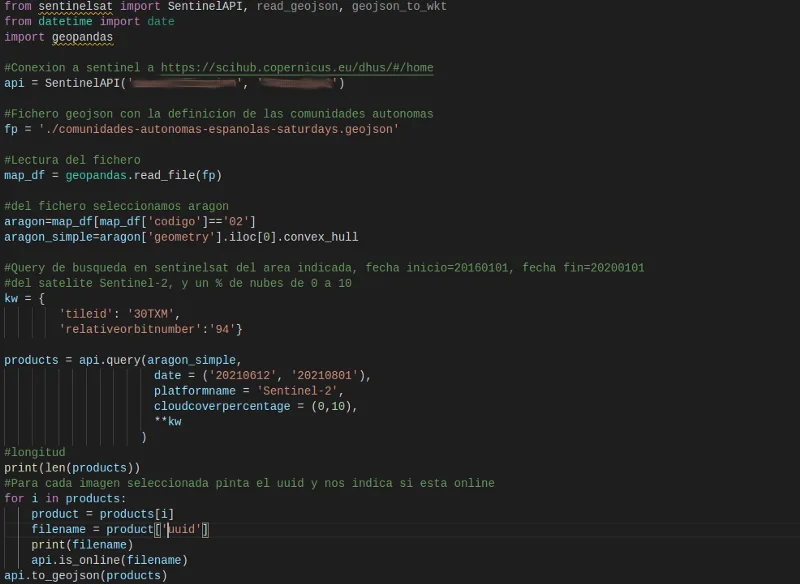Click the '#longitud' comment
Viewport: 800px width, 584px height.
35,452
